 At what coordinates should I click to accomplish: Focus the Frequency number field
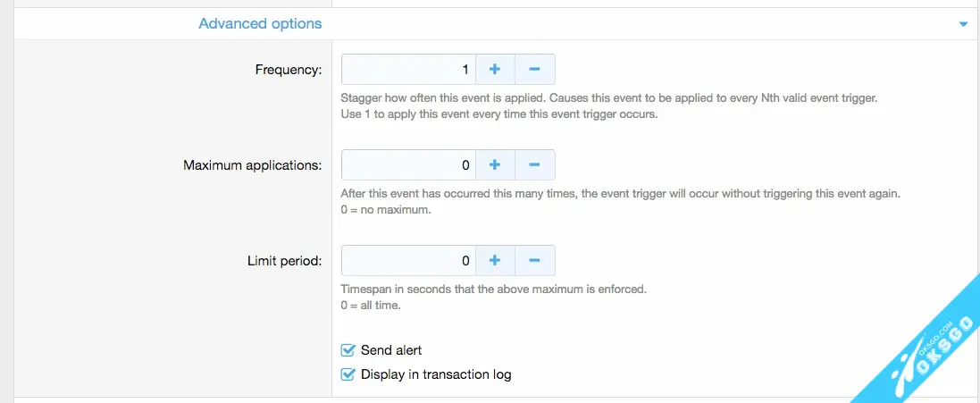(408, 69)
